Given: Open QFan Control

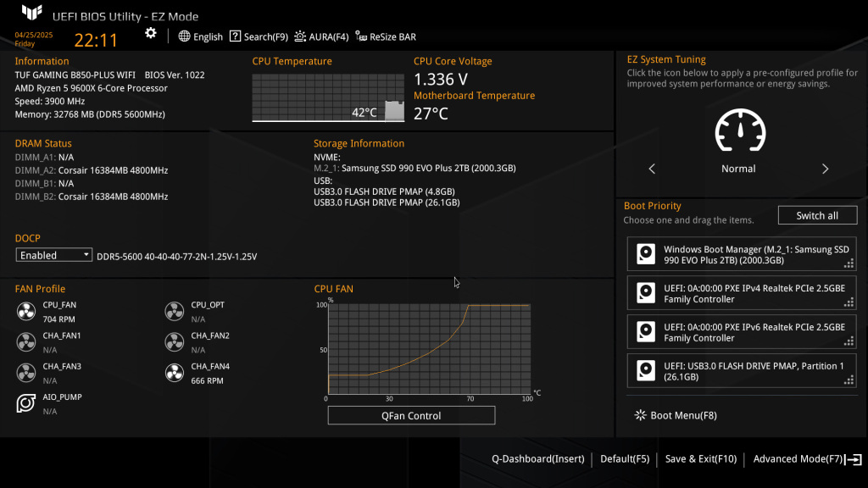Looking at the screenshot, I should (411, 415).
